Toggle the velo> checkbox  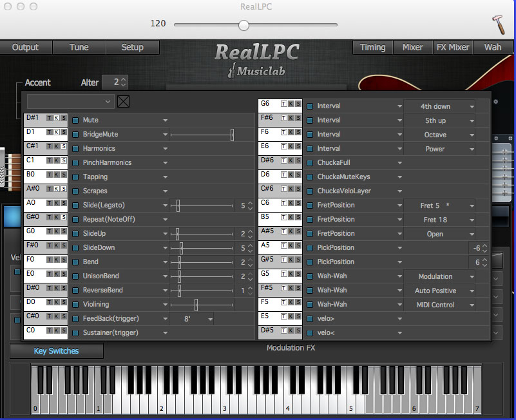coord(310,319)
